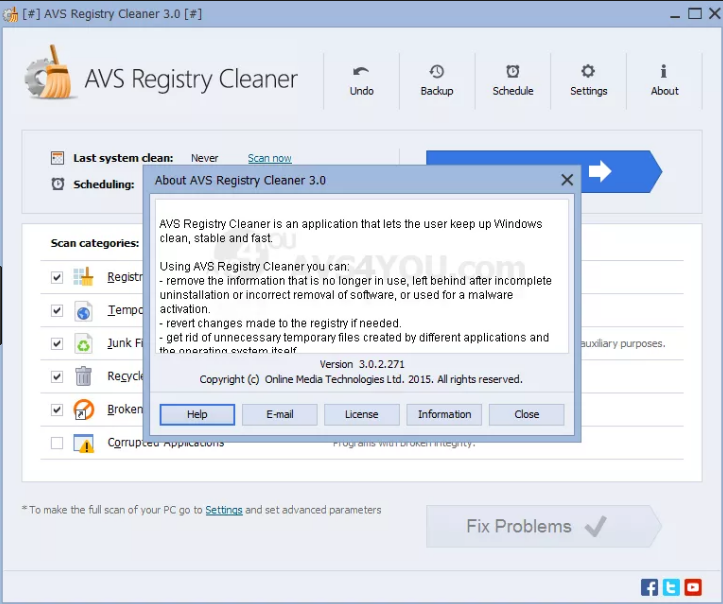This screenshot has height=604, width=723.
Task: Open the YouTube channel icon
Action: (693, 587)
